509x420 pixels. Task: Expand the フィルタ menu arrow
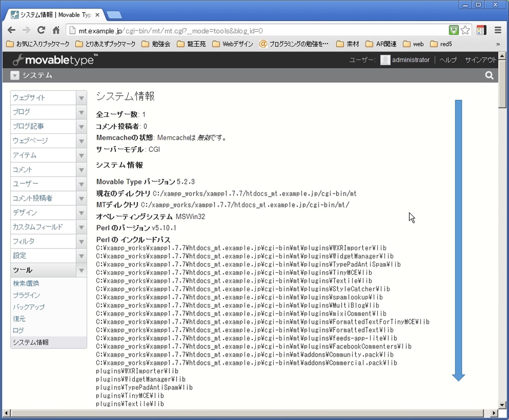click(81, 241)
